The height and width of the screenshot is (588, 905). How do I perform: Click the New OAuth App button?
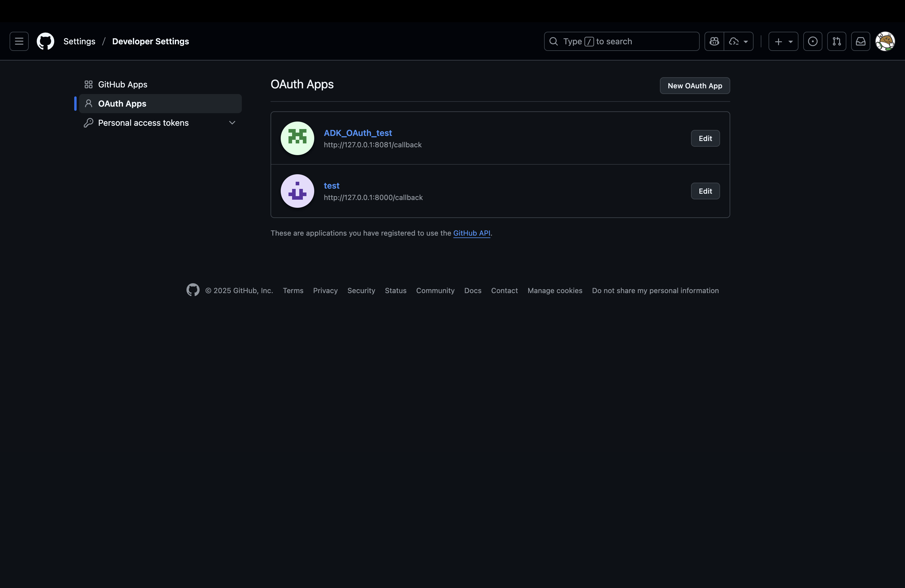coord(694,86)
